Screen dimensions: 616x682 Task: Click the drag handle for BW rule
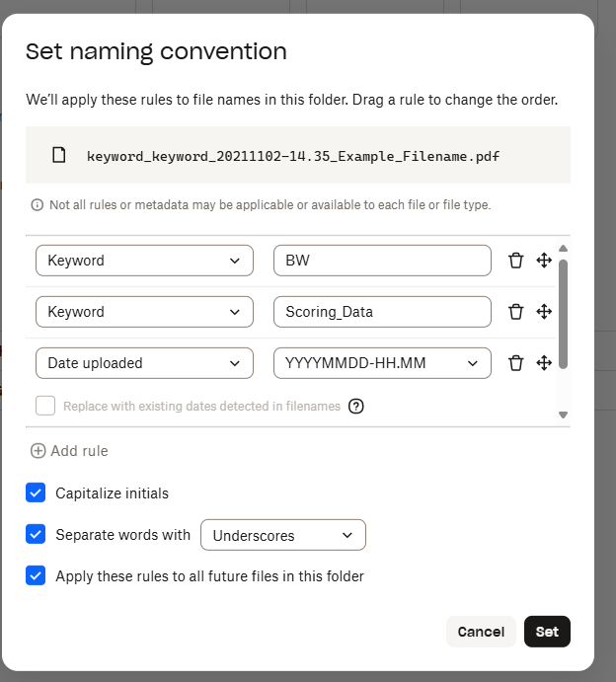(x=543, y=261)
